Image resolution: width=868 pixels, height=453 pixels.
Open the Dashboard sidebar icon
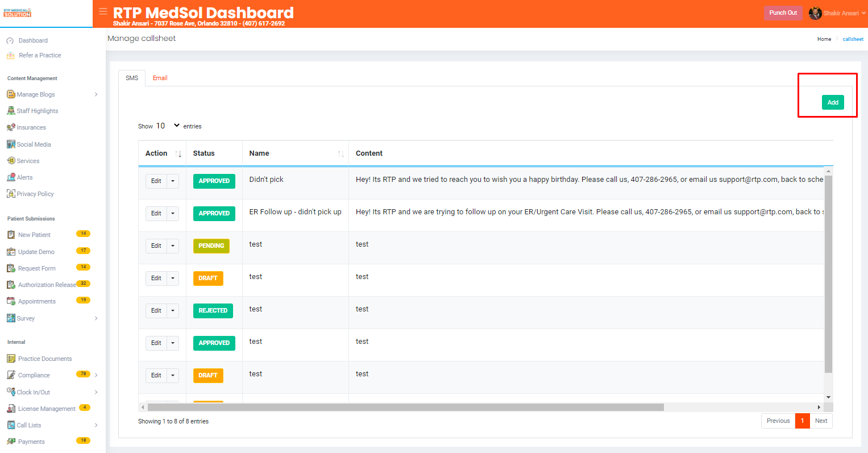pyautogui.click(x=10, y=41)
